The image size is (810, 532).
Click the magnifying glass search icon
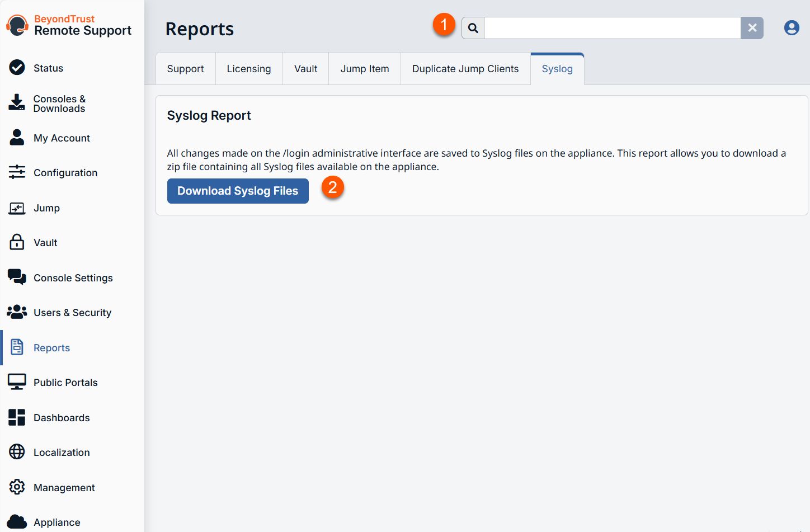pyautogui.click(x=473, y=28)
